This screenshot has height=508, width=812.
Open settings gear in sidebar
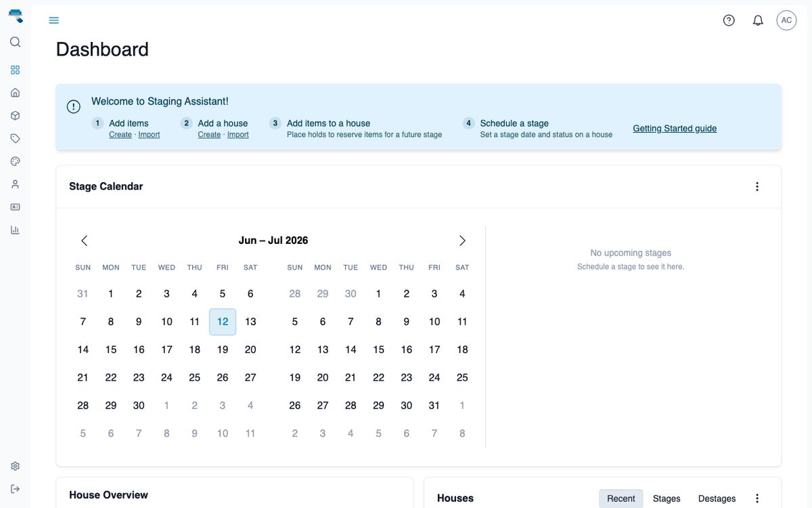click(15, 466)
